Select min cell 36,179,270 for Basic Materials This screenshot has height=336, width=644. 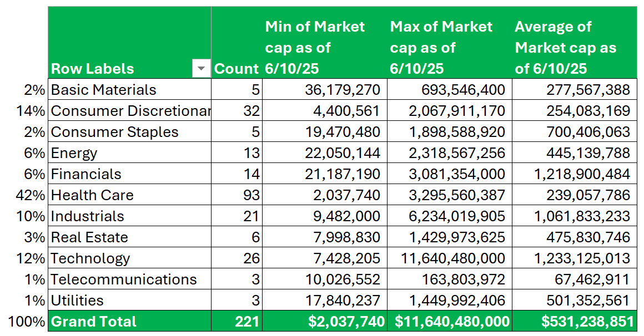(324, 89)
